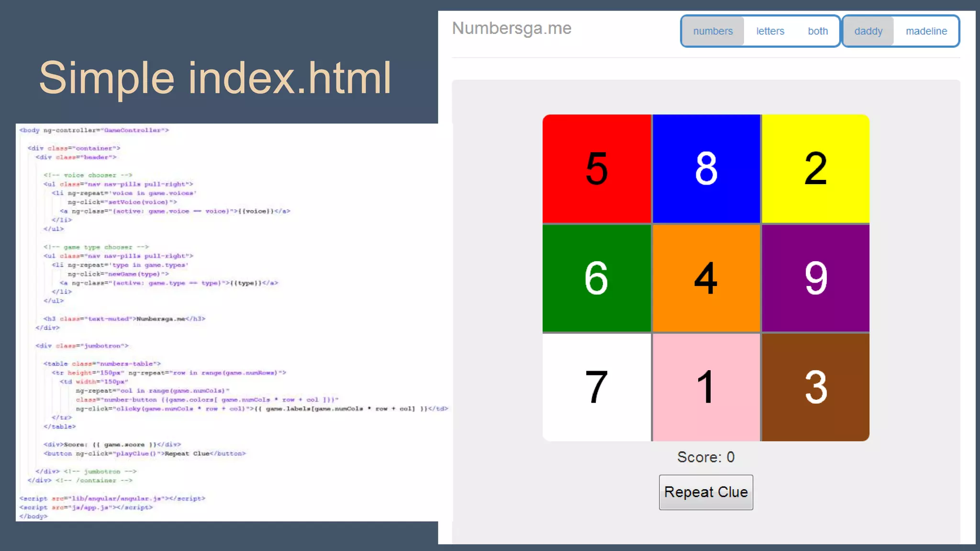Click the closing body tag line
Screen dimensions: 980x551
(33, 517)
